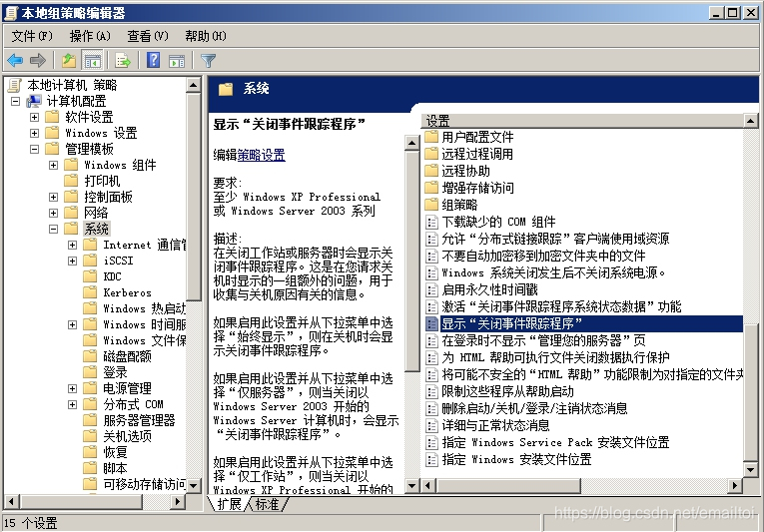Click settings list horizontal scrollbar left arrow
Image resolution: width=764 pixels, height=532 pixels.
(x=428, y=485)
